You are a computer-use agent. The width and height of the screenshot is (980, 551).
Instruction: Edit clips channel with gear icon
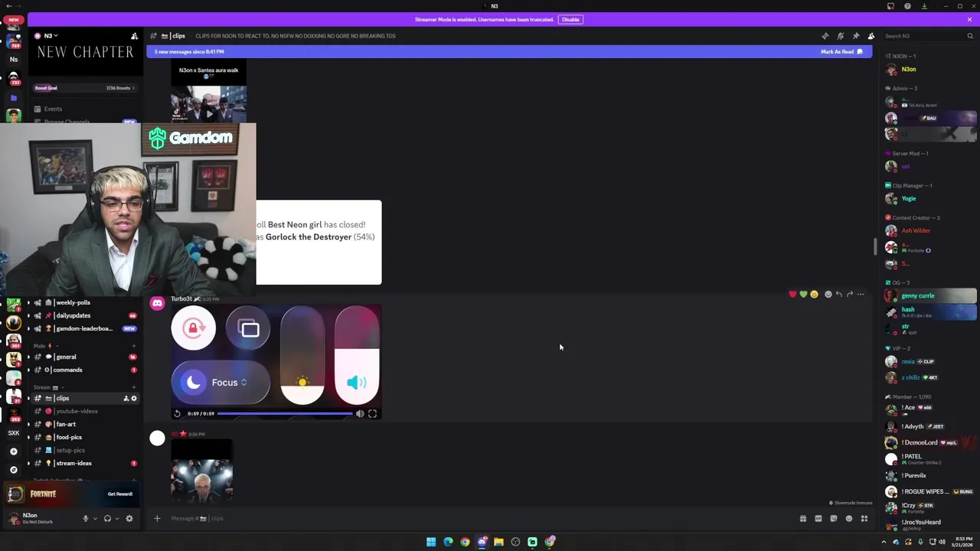(134, 398)
